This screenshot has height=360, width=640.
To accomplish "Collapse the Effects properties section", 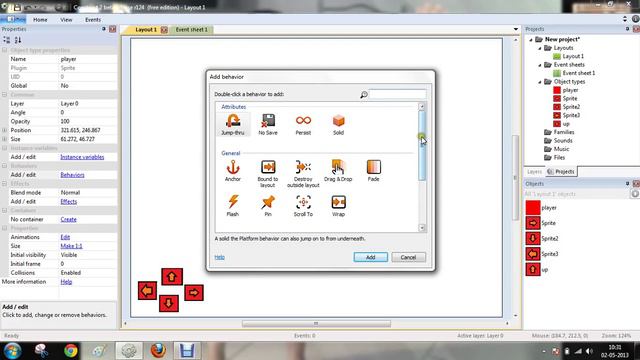I will [x=4, y=184].
